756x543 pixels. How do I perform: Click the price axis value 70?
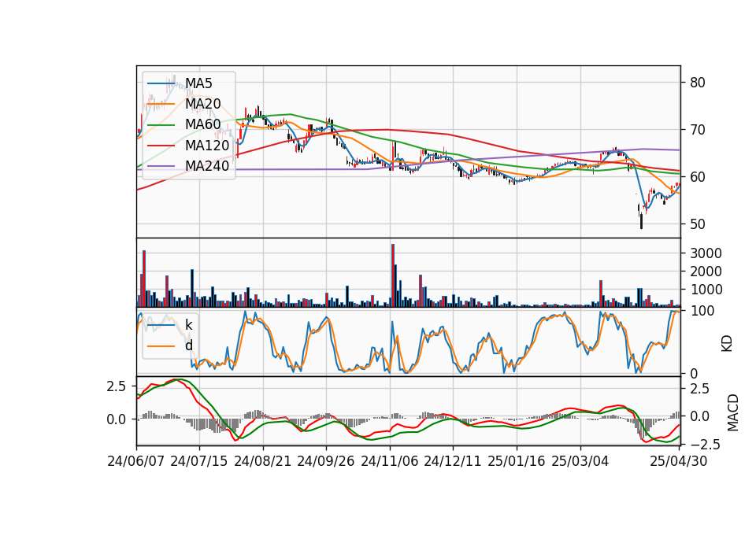[x=698, y=130]
